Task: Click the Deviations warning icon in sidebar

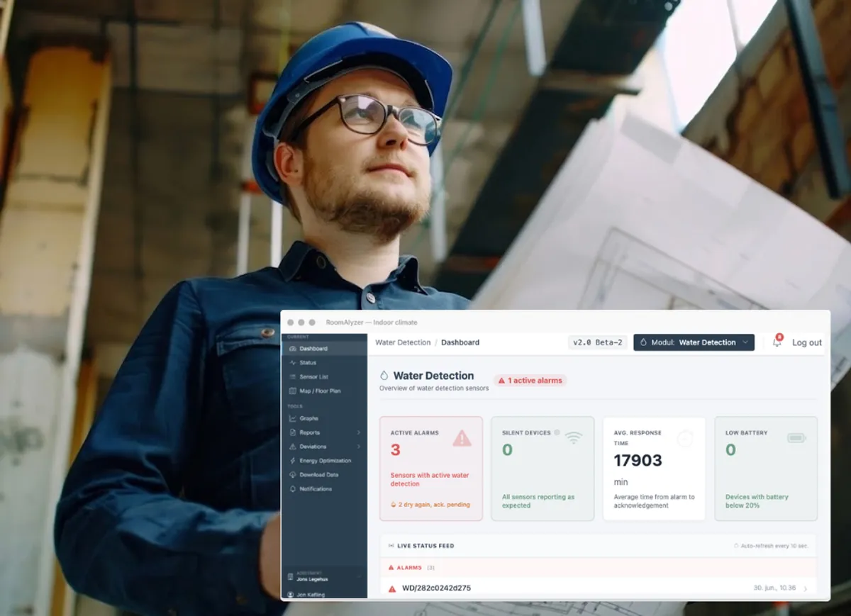Action: pos(292,447)
